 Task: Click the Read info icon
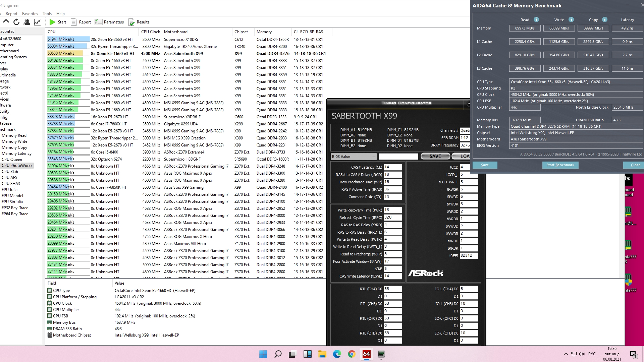[536, 19]
